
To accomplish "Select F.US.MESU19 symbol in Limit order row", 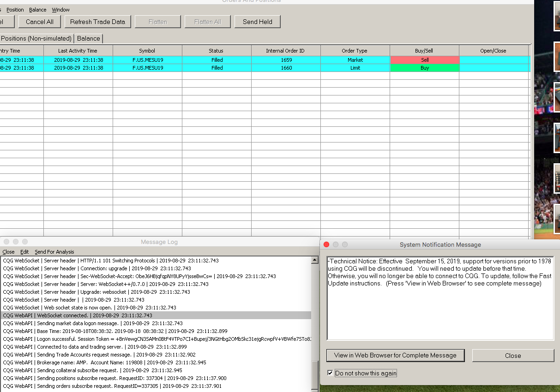I will tap(148, 68).
